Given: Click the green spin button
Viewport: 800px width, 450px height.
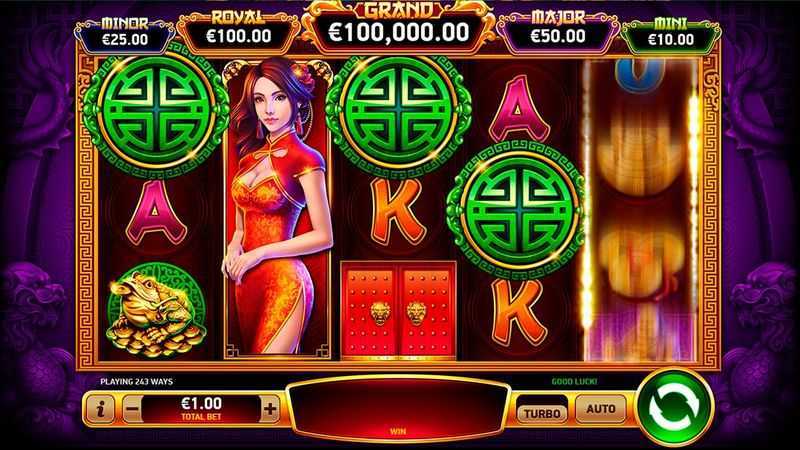Looking at the screenshot, I should click(674, 407).
